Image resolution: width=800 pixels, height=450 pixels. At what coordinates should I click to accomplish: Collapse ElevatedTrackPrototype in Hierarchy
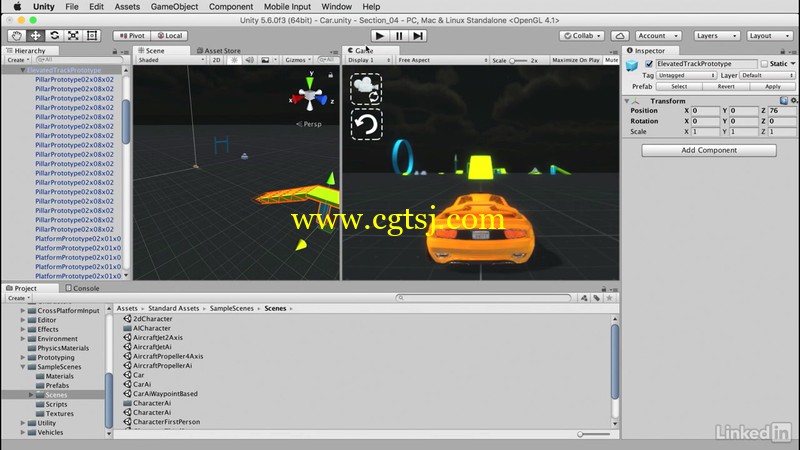coord(22,70)
